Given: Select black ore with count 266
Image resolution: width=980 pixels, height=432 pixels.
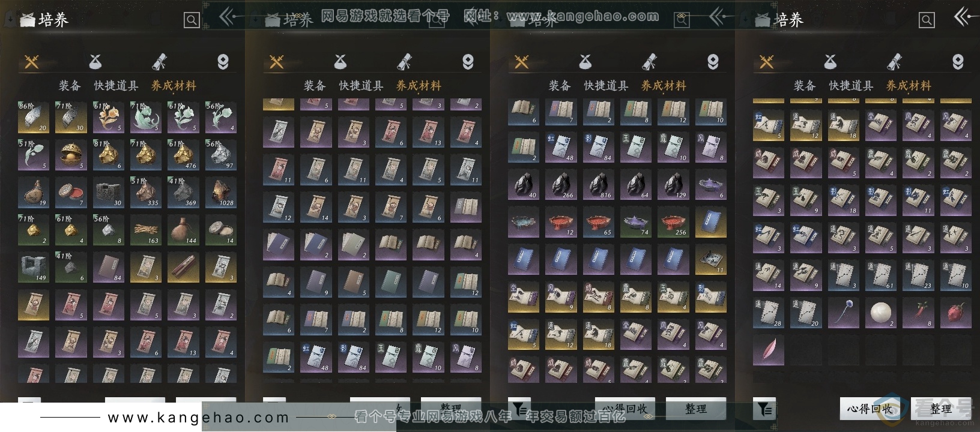Looking at the screenshot, I should coord(561,185).
